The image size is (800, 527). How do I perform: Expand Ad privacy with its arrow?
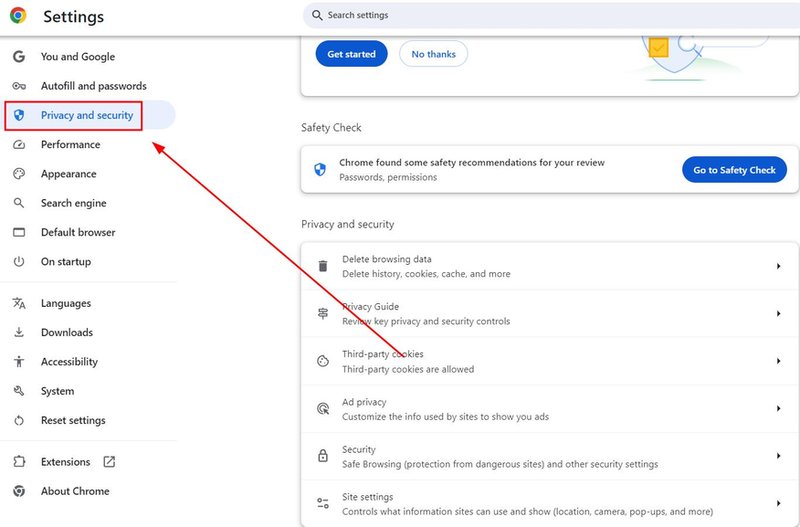click(x=779, y=408)
